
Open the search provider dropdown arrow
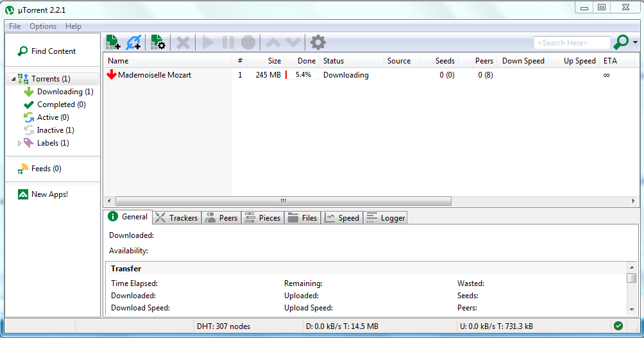[x=636, y=42]
